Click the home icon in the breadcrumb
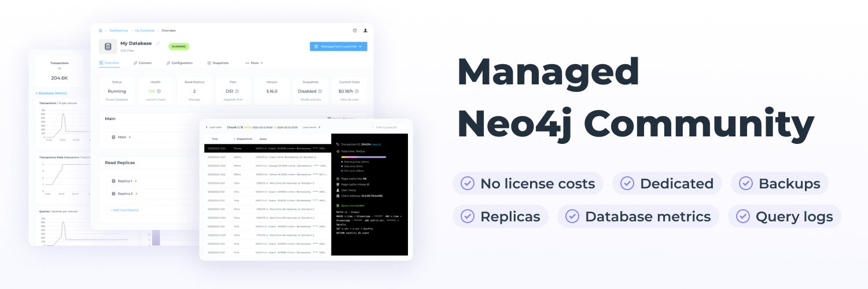This screenshot has height=289, width=868. click(101, 30)
